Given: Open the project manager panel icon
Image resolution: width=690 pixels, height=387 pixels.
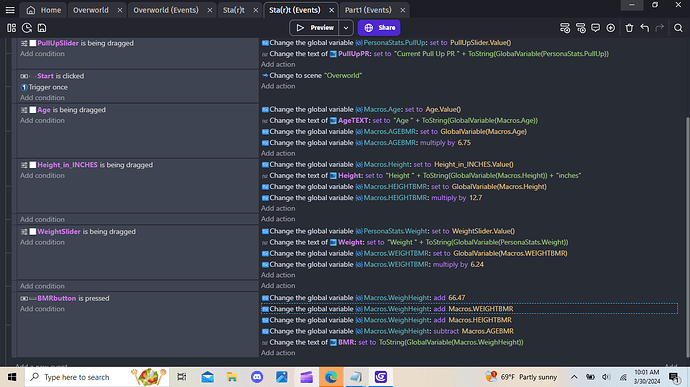Looking at the screenshot, I should pos(11,28).
